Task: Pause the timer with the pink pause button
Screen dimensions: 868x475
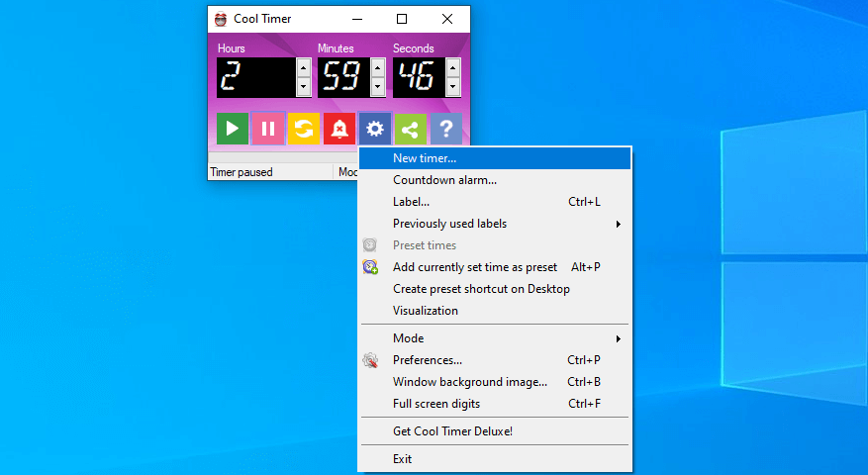Action: pyautogui.click(x=268, y=129)
